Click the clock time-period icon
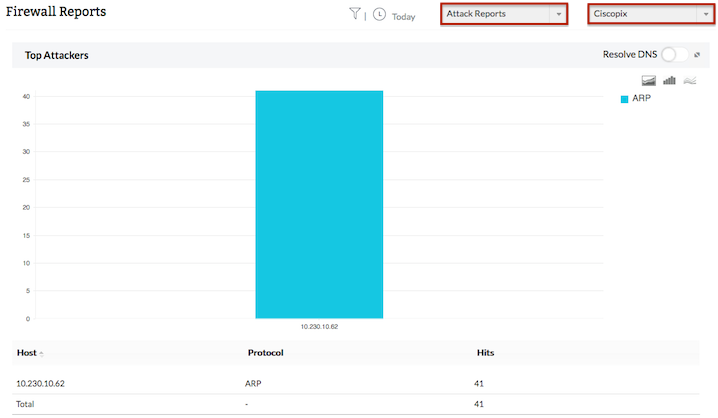 pyautogui.click(x=379, y=15)
